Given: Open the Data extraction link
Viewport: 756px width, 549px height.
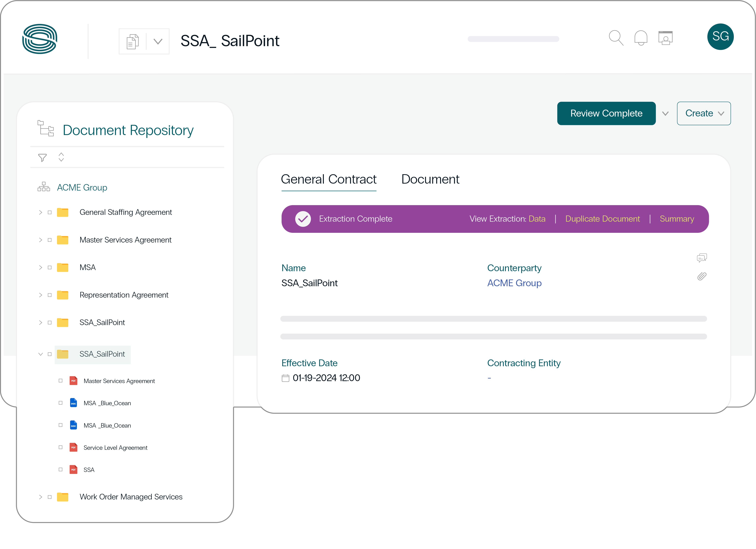Looking at the screenshot, I should click(537, 219).
